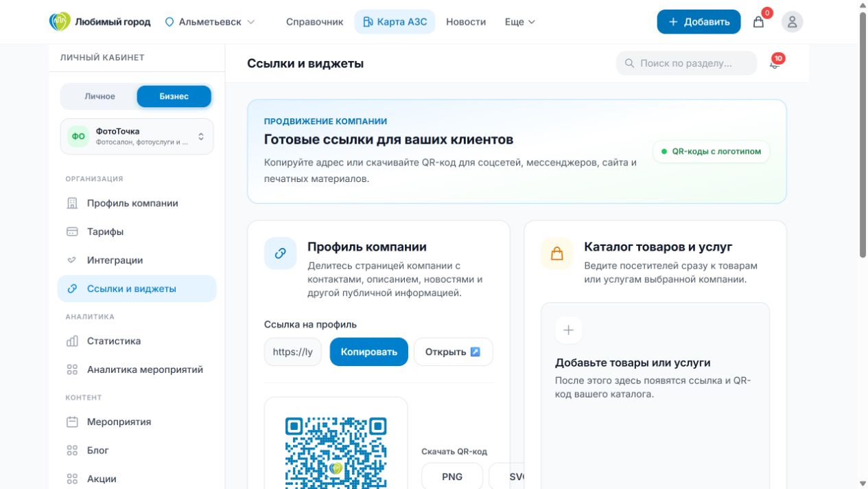Open Аналитика мероприятий in the sidebar
This screenshot has width=868, height=489.
[137, 369]
